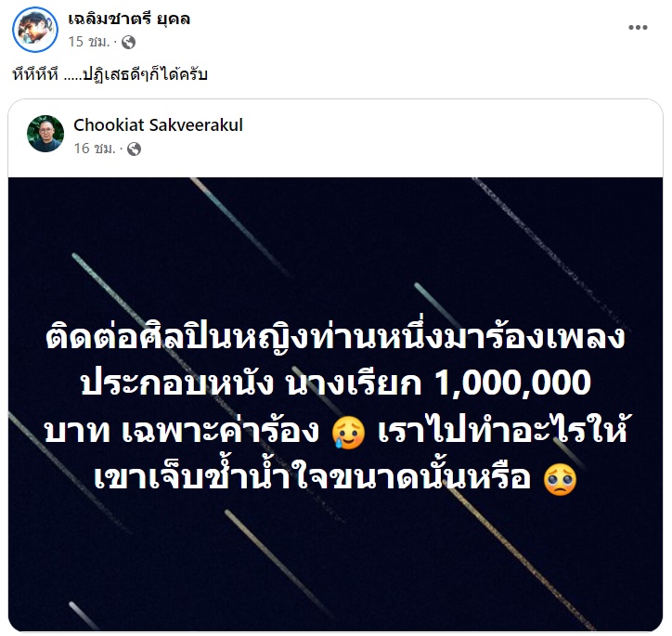Open the 15 ชม. timestamp link
The image size is (672, 636).
click(89, 42)
